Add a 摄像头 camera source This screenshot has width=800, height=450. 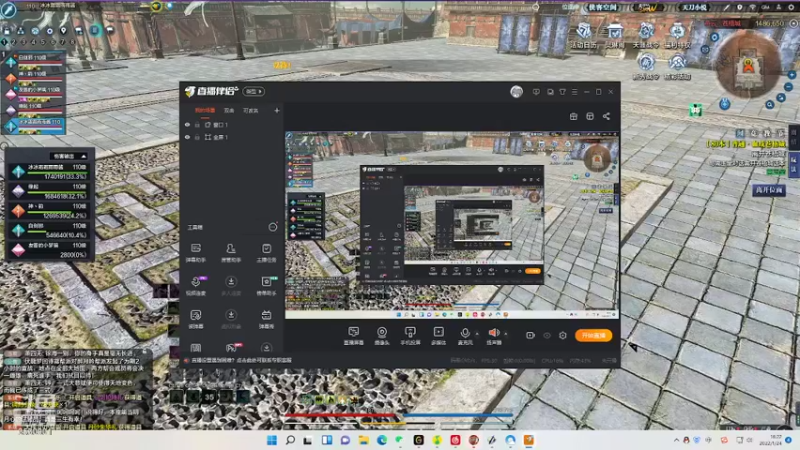(x=382, y=336)
